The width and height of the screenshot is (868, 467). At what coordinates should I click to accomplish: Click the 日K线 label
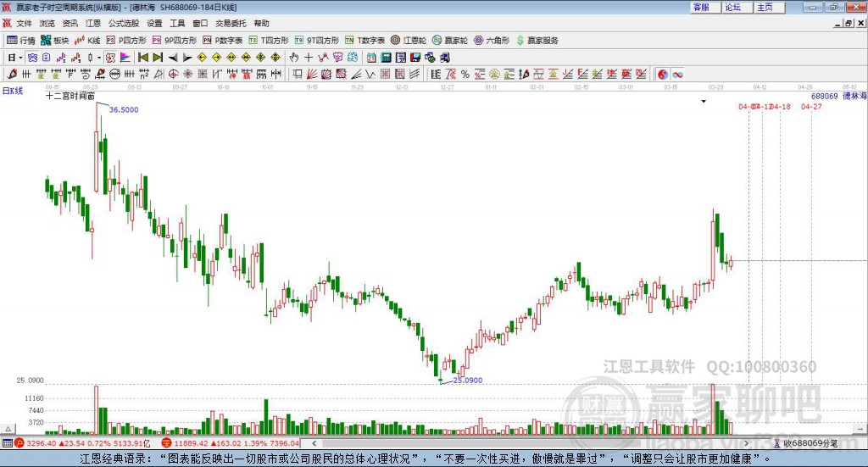[x=13, y=91]
